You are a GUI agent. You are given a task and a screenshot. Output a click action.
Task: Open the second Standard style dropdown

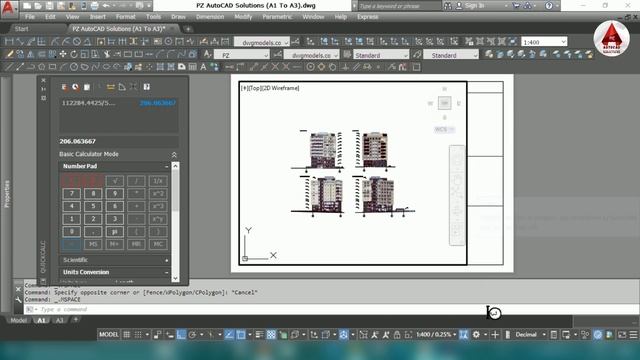tap(451, 55)
